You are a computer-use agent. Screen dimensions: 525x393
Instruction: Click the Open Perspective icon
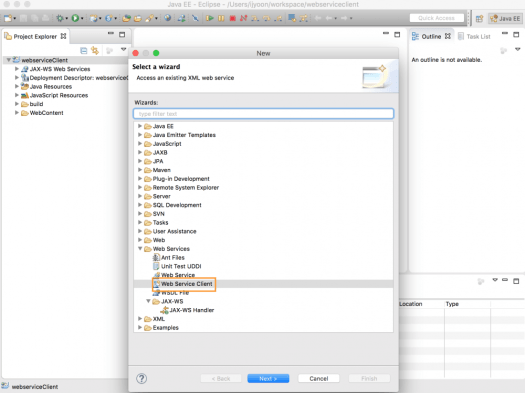click(x=479, y=19)
